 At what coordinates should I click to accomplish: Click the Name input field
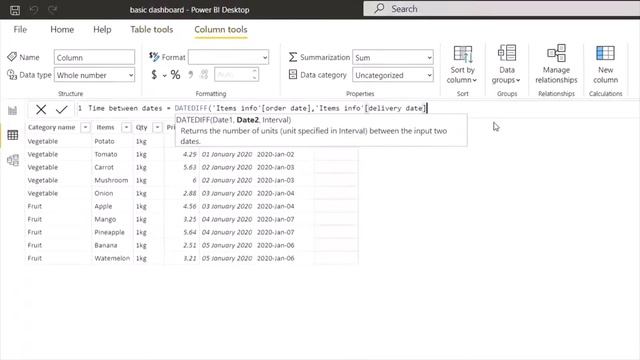pyautogui.click(x=94, y=58)
